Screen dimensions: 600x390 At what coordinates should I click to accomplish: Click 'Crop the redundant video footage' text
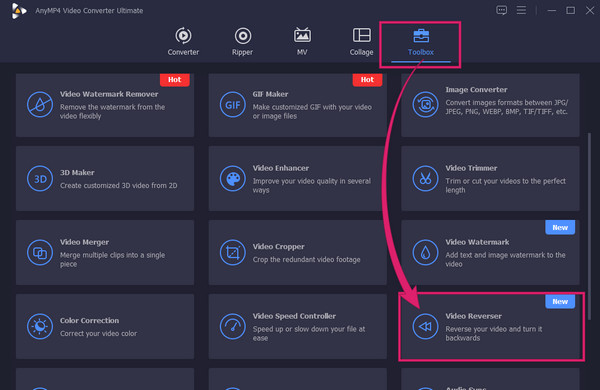tap(306, 259)
